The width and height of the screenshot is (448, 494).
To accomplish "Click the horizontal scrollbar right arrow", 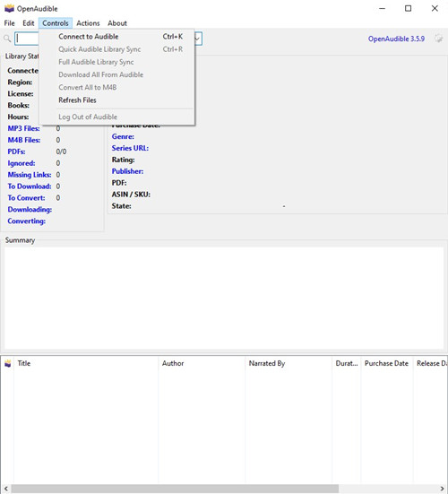I will coord(442,489).
